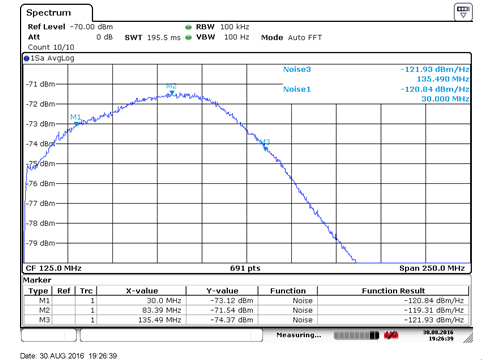Click the Att 0 dB setting
The image size is (487, 360).
(x=70, y=37)
